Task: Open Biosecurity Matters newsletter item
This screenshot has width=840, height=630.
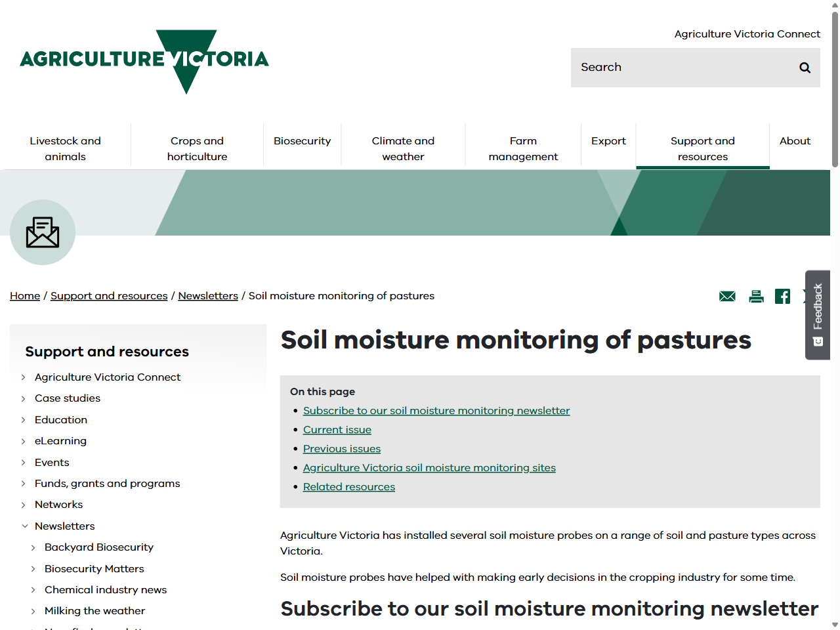Action: click(x=94, y=569)
